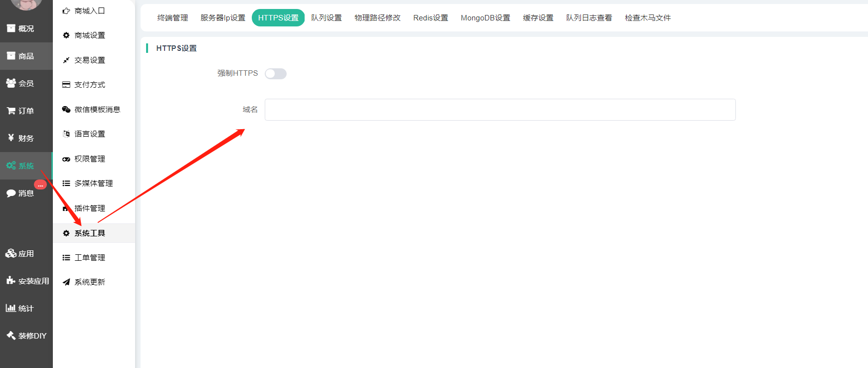Open the 系统工具 submenu link

[x=90, y=233]
